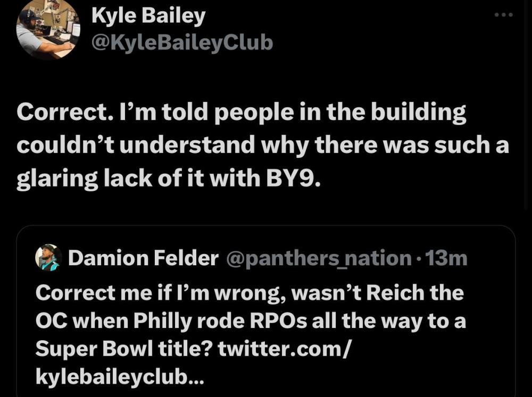
Task: Open the @panthers_nation handle
Action: (x=319, y=258)
